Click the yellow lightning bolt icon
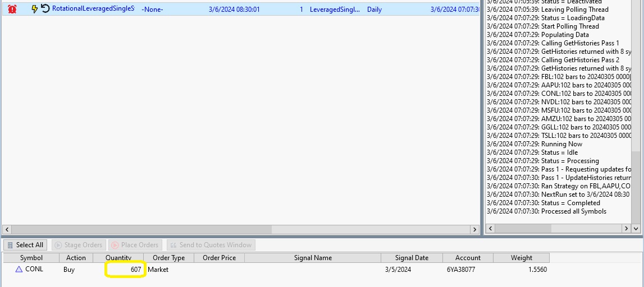 coord(35,9)
